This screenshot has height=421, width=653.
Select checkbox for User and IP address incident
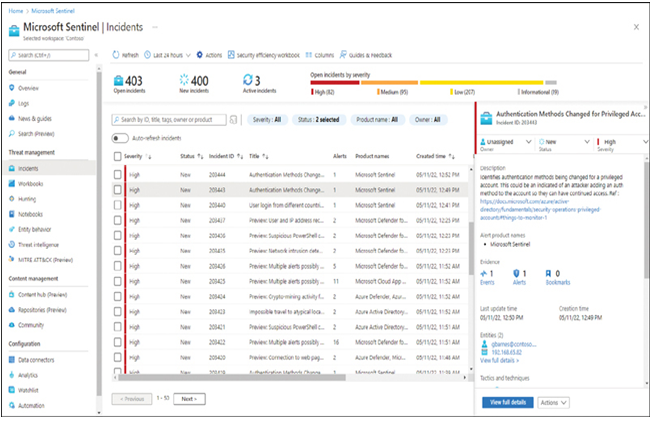[x=117, y=220]
